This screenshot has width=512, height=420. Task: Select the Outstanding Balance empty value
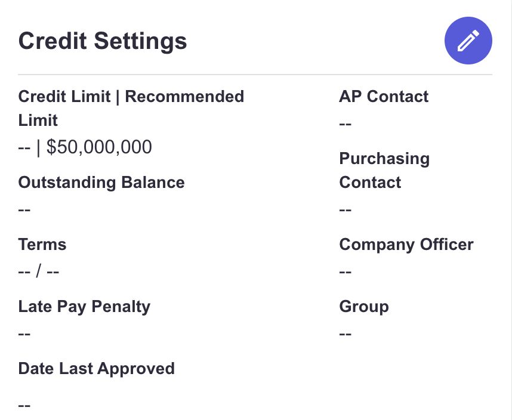24,209
